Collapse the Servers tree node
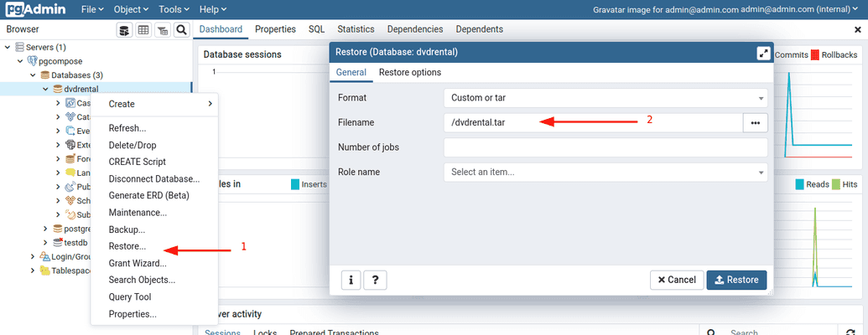868x335 pixels. tap(8, 48)
